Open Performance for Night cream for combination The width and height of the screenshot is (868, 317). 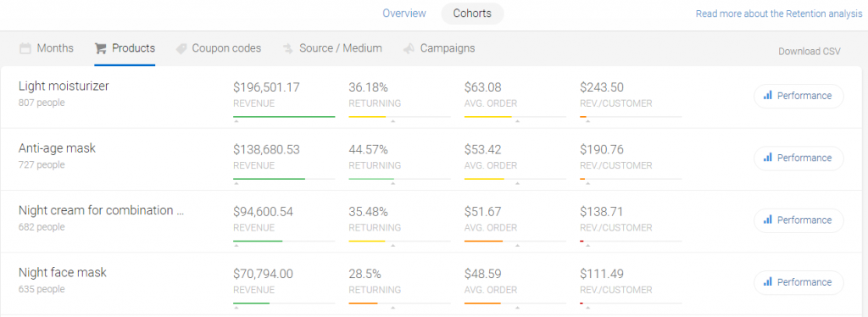[798, 220]
